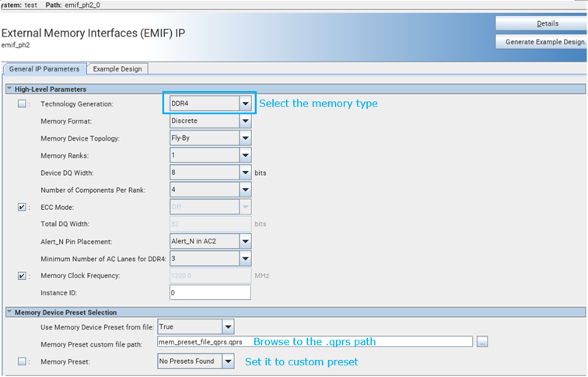The height and width of the screenshot is (377, 588).
Task: Collapse the Memory Device Preset Selection section
Action: pyautogui.click(x=9, y=312)
